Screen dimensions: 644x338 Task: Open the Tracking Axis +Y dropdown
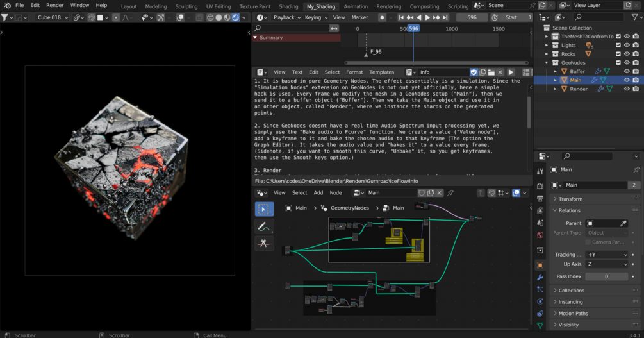[x=606, y=255]
